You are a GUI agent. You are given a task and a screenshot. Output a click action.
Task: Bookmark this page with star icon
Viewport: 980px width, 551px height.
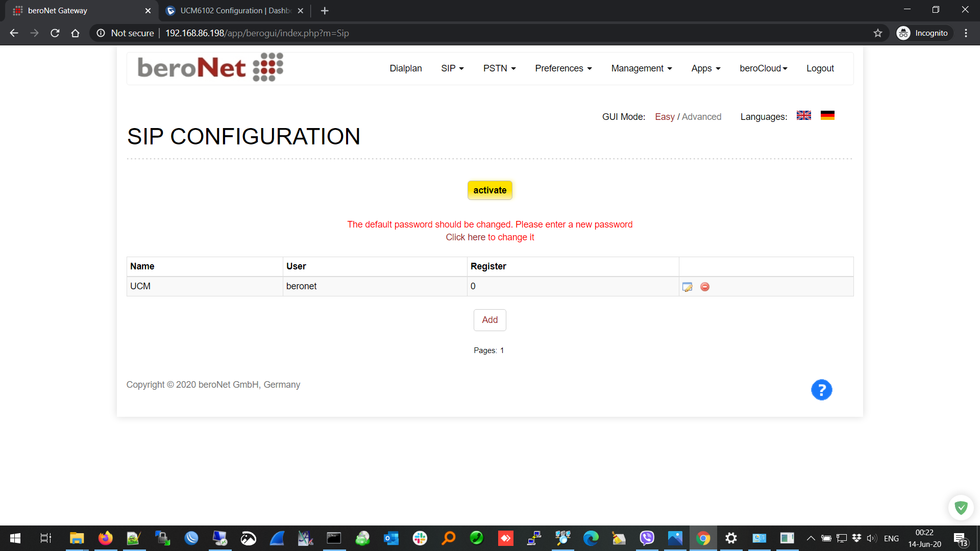[878, 33]
